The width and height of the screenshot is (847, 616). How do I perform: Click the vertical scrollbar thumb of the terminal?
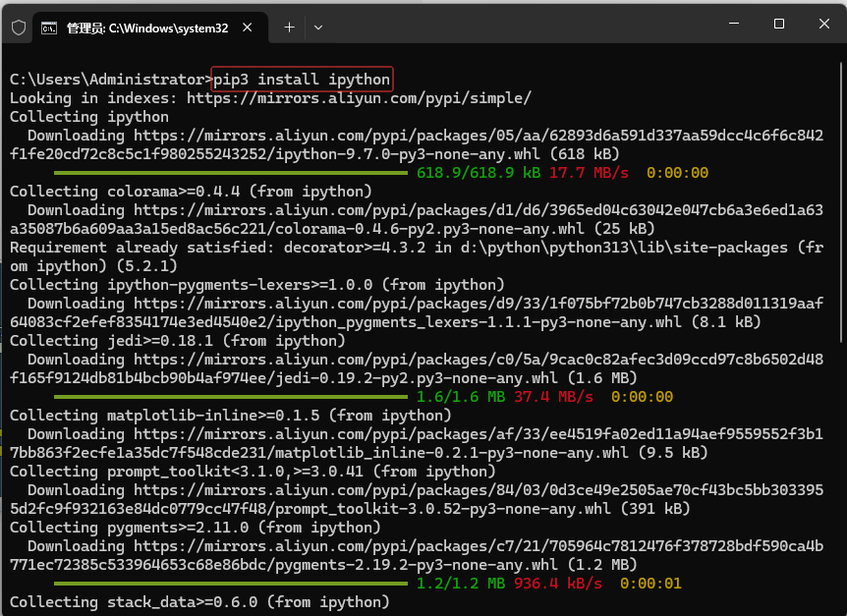841,202
